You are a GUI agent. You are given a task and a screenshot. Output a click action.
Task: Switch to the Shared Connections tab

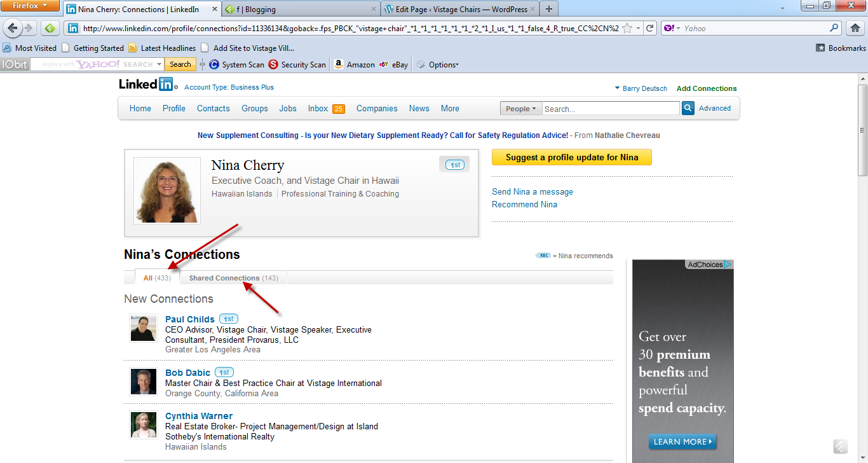[x=233, y=278]
